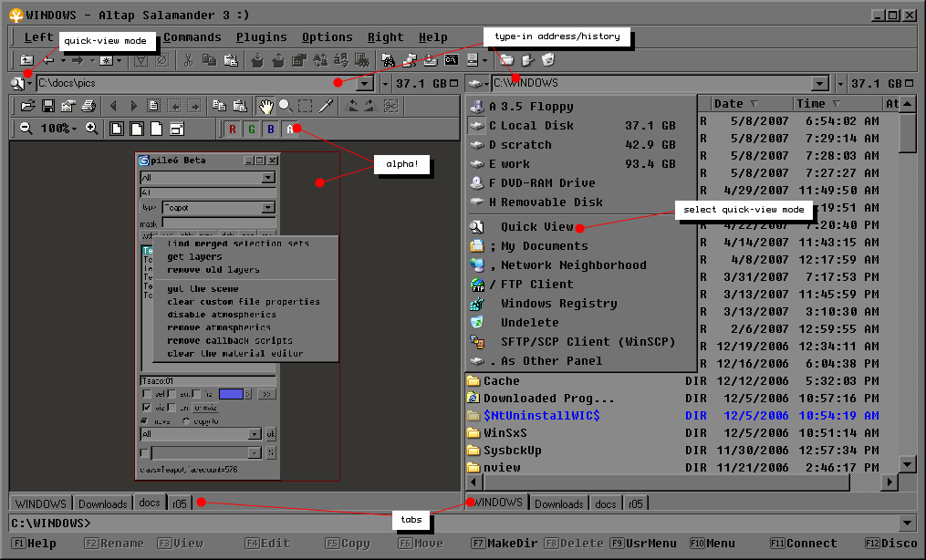Save image with the floppy disk icon

(x=48, y=106)
